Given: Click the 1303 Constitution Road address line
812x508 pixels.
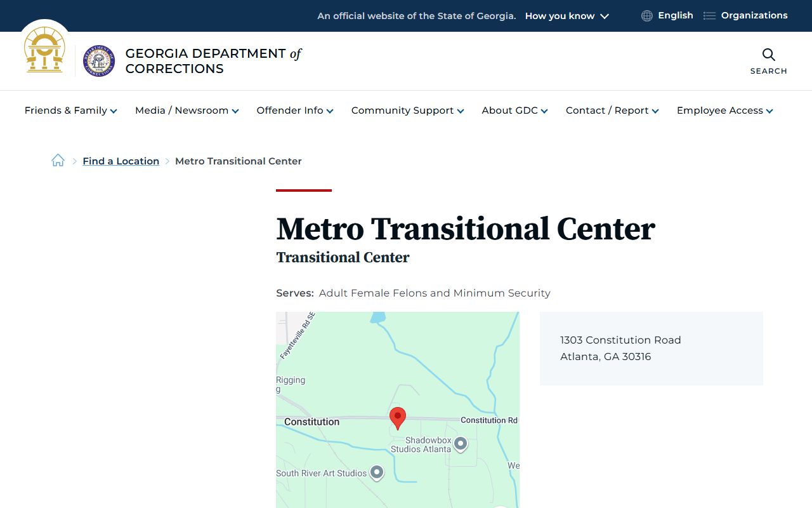Looking at the screenshot, I should 620,340.
